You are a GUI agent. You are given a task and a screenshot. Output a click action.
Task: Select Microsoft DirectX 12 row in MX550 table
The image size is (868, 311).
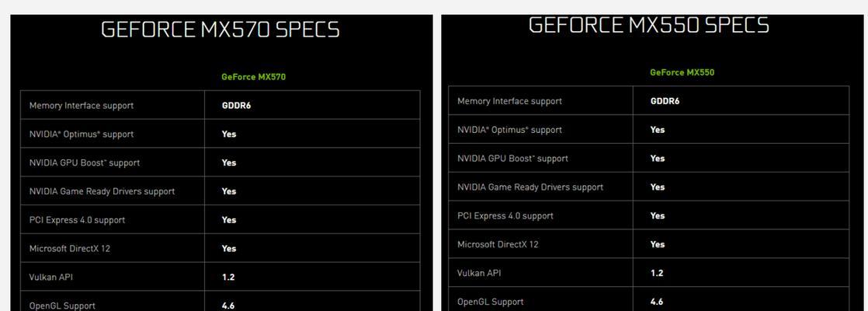pos(649,244)
